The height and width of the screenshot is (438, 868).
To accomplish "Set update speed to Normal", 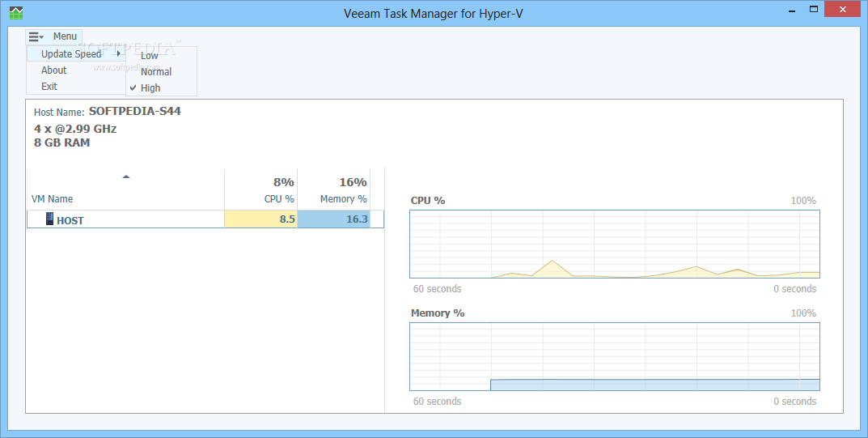I will tap(156, 71).
